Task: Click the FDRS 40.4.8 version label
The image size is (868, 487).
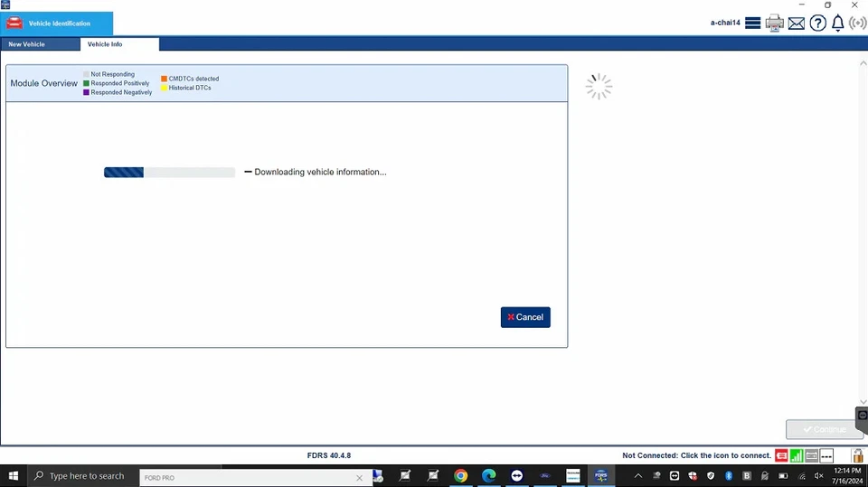Action: coord(329,455)
